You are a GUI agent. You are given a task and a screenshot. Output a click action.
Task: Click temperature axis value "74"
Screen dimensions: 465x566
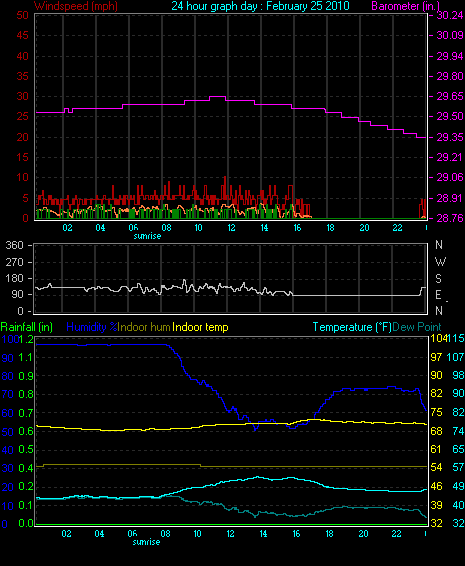pyautogui.click(x=458, y=431)
